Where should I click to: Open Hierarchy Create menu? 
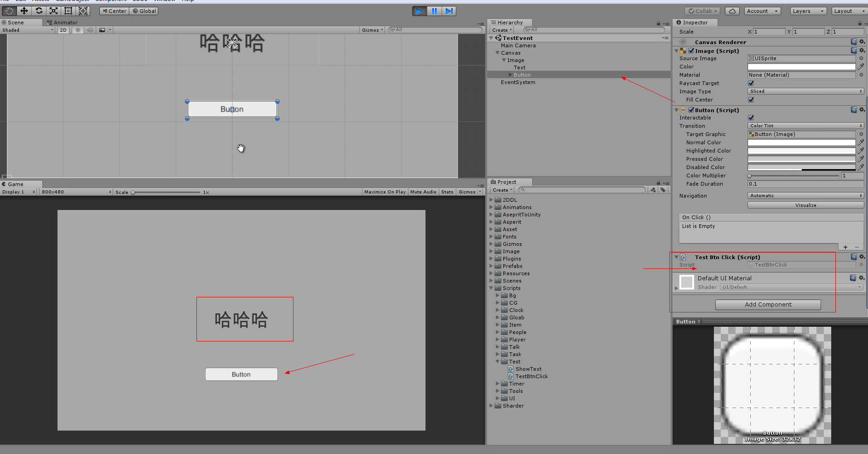(x=502, y=30)
